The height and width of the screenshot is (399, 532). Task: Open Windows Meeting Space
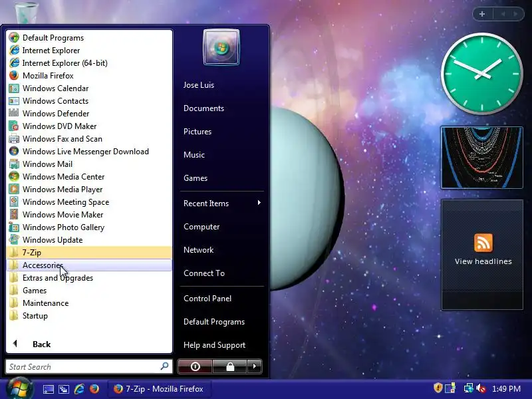[89, 202]
